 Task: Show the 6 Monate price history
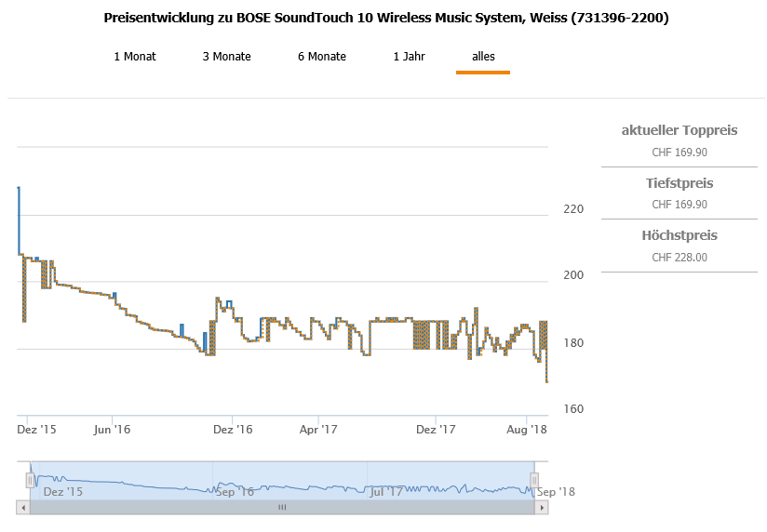[322, 57]
